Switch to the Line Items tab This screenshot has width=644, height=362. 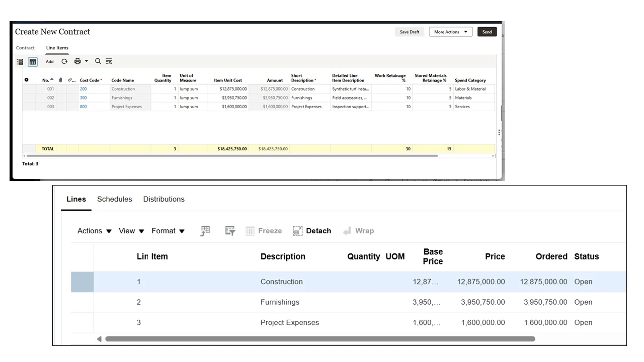click(x=57, y=48)
